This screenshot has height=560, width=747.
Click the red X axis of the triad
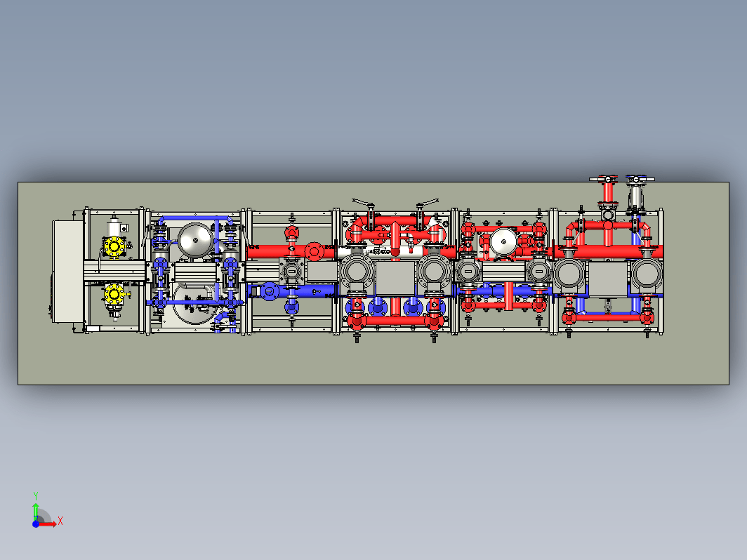point(48,524)
